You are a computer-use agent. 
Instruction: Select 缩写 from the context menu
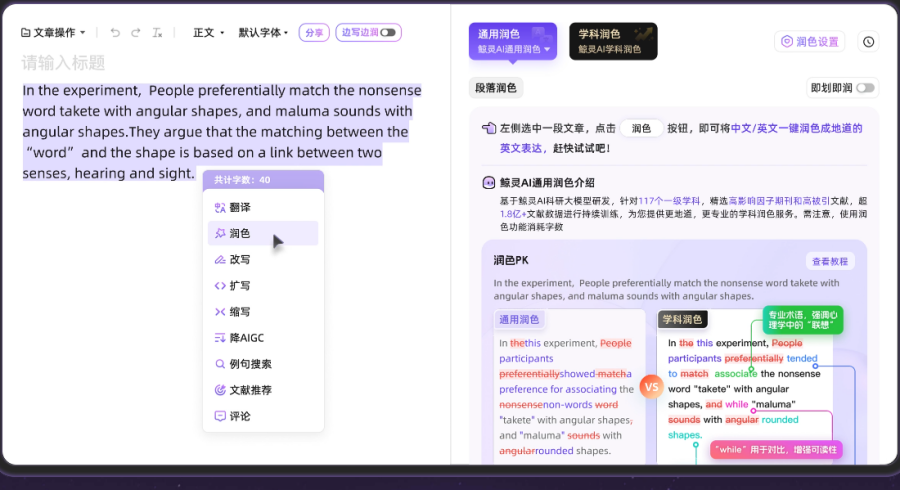[263, 312]
